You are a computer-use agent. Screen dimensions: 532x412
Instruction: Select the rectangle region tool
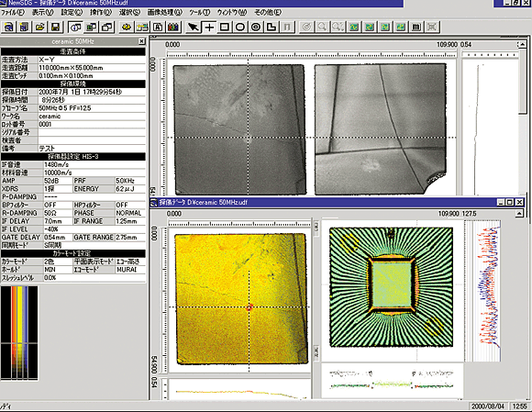pyautogui.click(x=225, y=27)
